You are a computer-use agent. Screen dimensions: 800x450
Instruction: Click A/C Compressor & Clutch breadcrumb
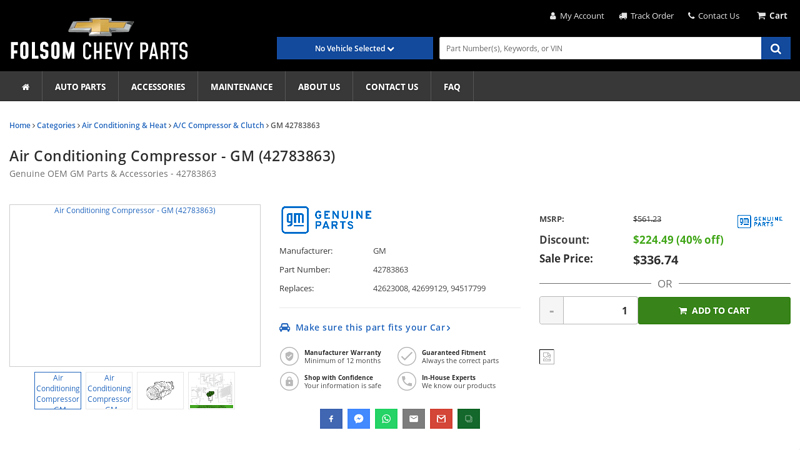coord(218,126)
